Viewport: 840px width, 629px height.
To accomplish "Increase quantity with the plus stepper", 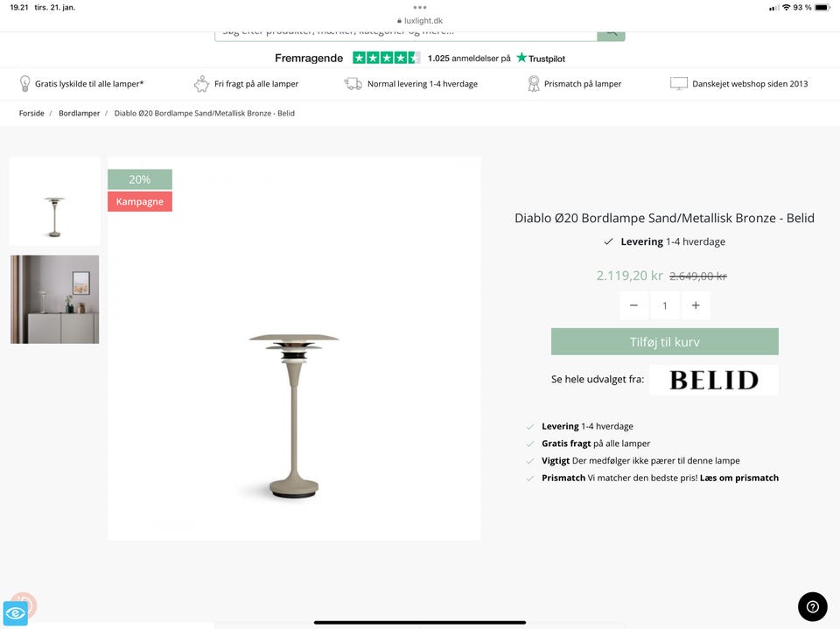I will (x=696, y=305).
